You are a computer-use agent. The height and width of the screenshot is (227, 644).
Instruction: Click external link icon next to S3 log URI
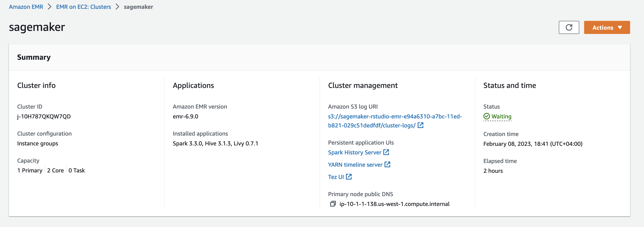(420, 125)
